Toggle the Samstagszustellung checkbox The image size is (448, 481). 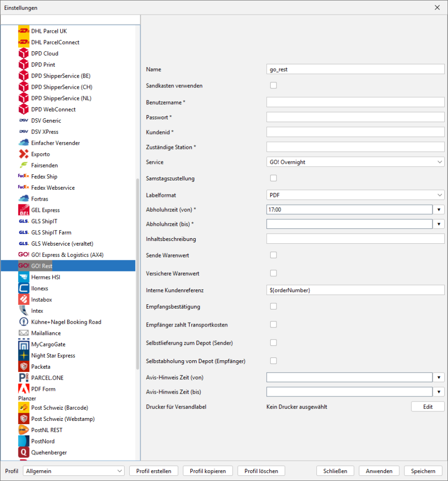pyautogui.click(x=273, y=178)
